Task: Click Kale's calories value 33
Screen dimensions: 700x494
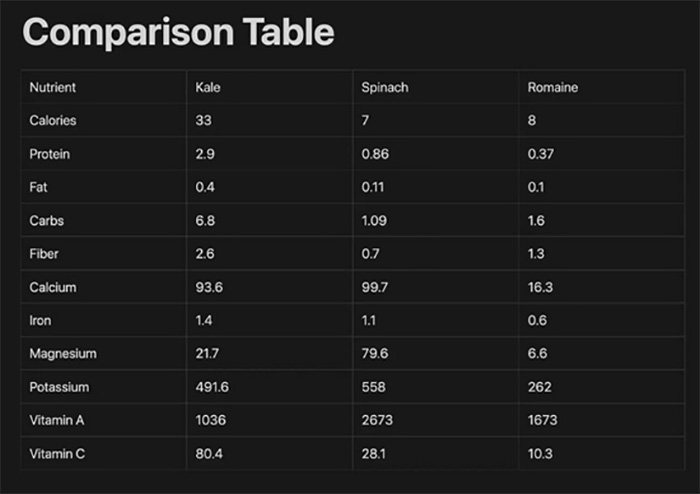Action: coord(204,120)
